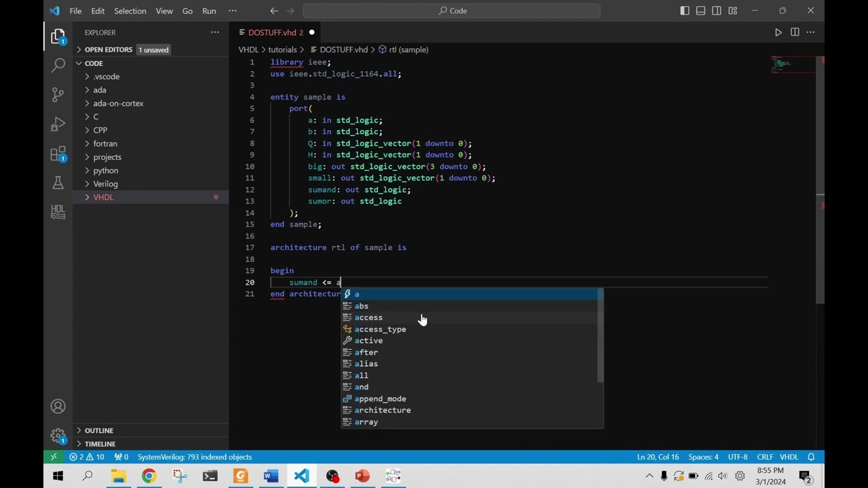Toggle the primary side bar
Screen dimensions: 868x488
685,11
